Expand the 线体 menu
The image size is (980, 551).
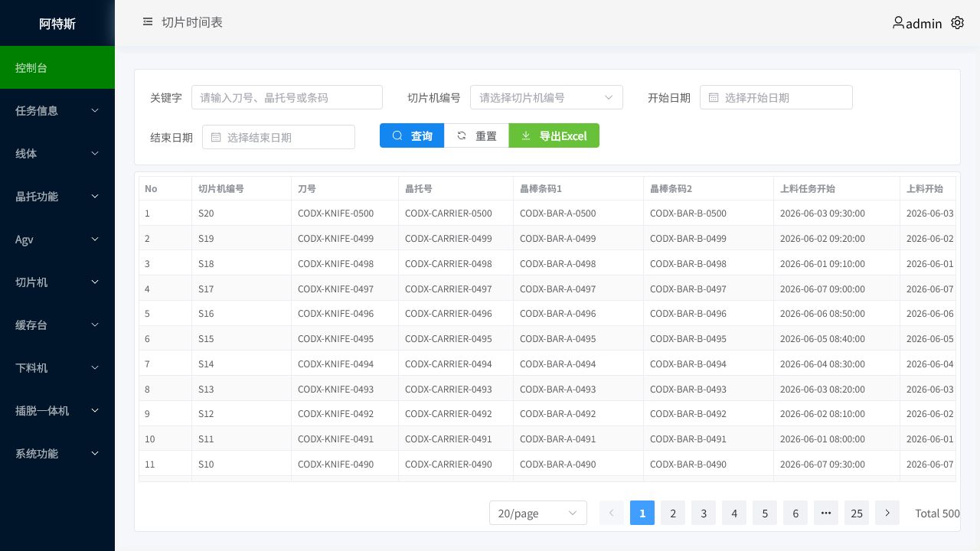(57, 153)
